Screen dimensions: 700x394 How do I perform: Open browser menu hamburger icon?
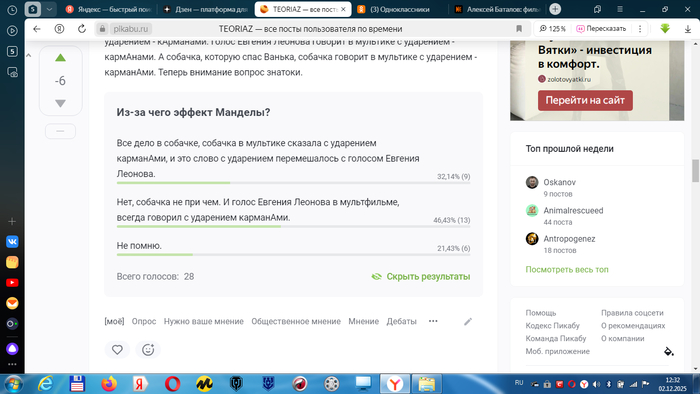(x=620, y=9)
